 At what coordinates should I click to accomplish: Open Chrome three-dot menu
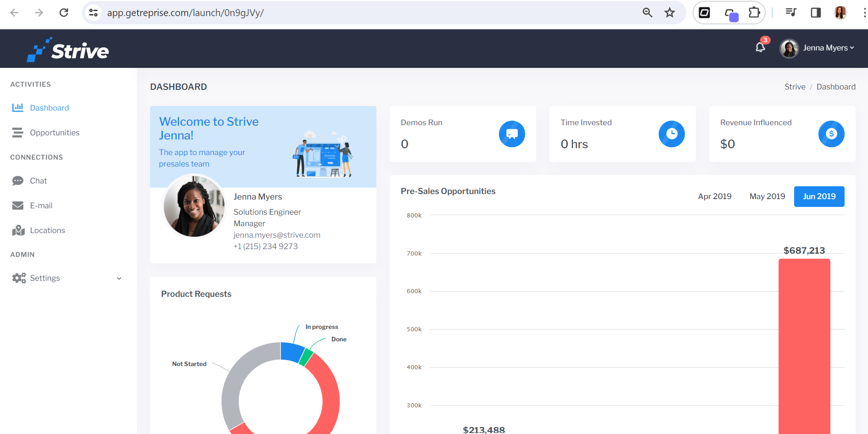[x=864, y=12]
